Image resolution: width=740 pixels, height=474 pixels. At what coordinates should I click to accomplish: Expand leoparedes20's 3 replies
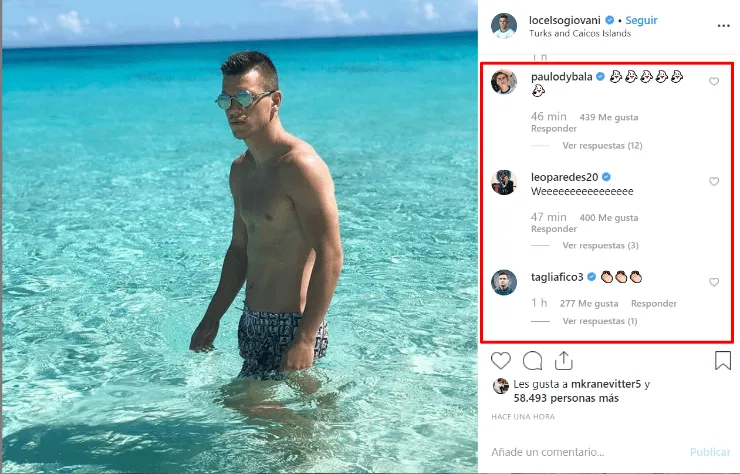600,245
